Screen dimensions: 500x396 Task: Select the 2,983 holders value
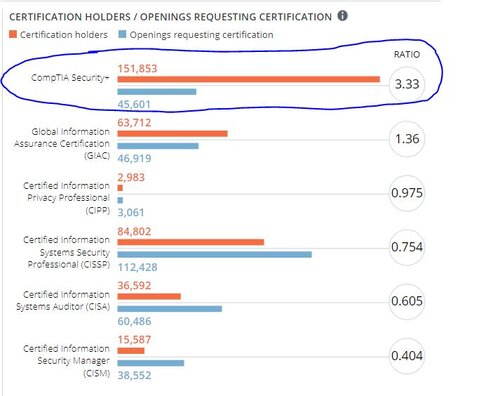click(131, 177)
